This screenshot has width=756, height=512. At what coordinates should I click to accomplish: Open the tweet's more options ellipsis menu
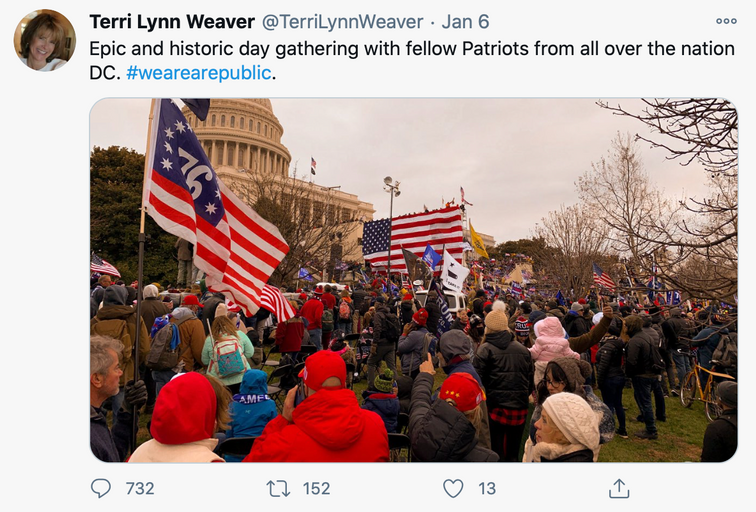point(726,21)
